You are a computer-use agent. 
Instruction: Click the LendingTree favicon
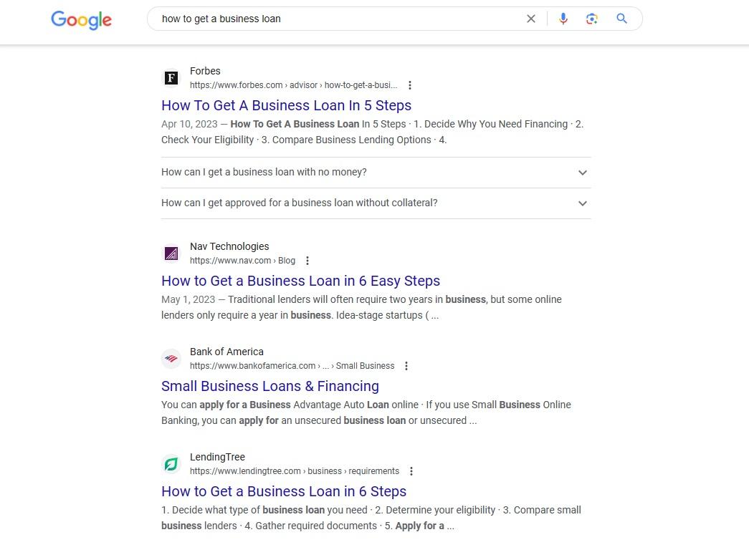[x=171, y=463]
